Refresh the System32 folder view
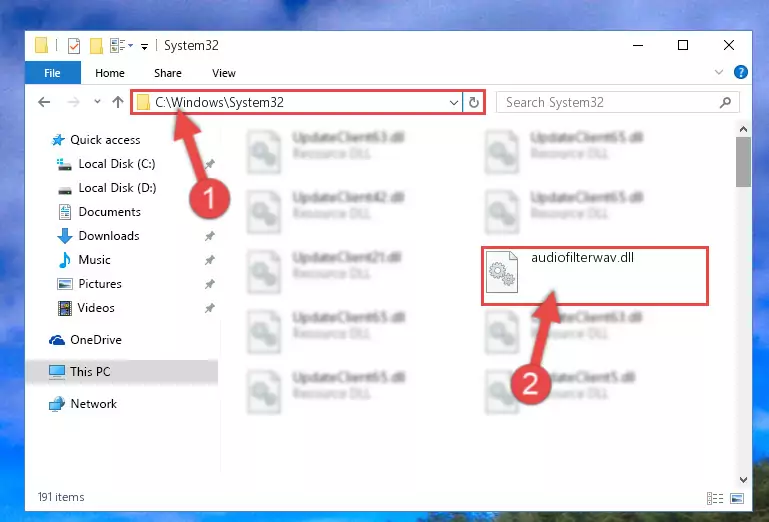The image size is (769, 522). pos(473,103)
